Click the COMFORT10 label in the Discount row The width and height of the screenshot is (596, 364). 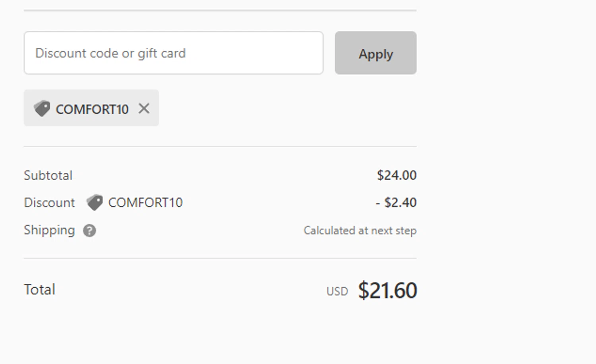(145, 203)
